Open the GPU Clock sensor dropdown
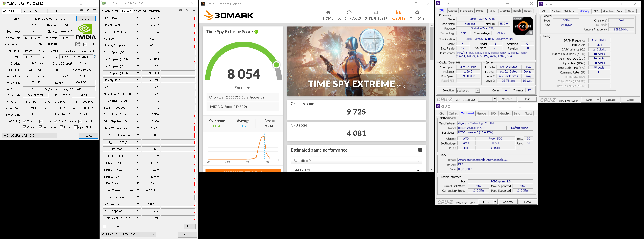 tap(137, 18)
